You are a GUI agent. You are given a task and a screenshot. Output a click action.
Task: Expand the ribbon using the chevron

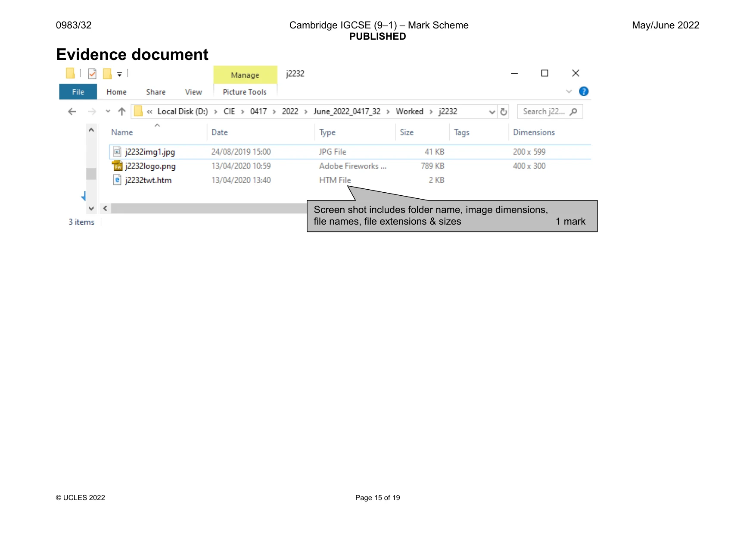click(x=569, y=91)
